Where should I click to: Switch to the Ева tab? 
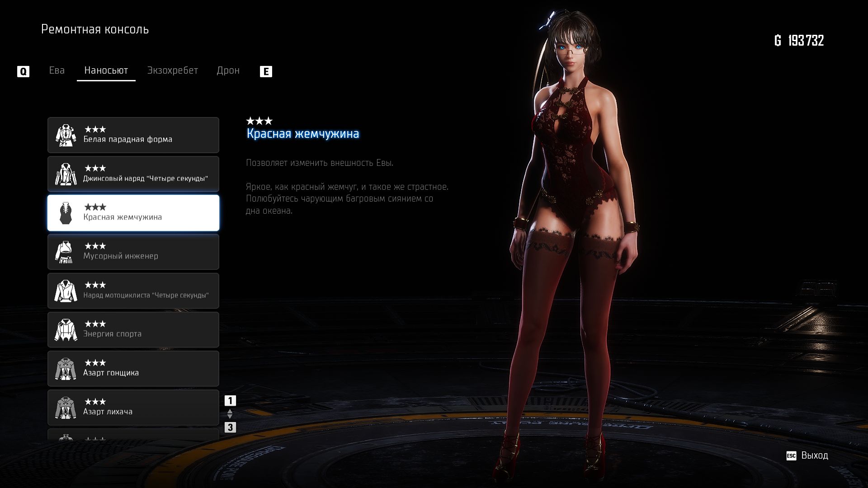point(57,70)
